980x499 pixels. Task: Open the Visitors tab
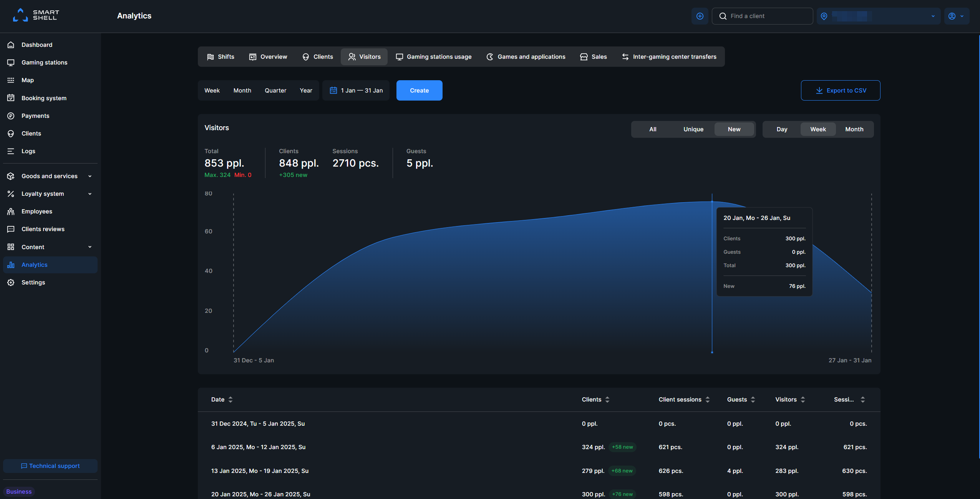(x=364, y=57)
